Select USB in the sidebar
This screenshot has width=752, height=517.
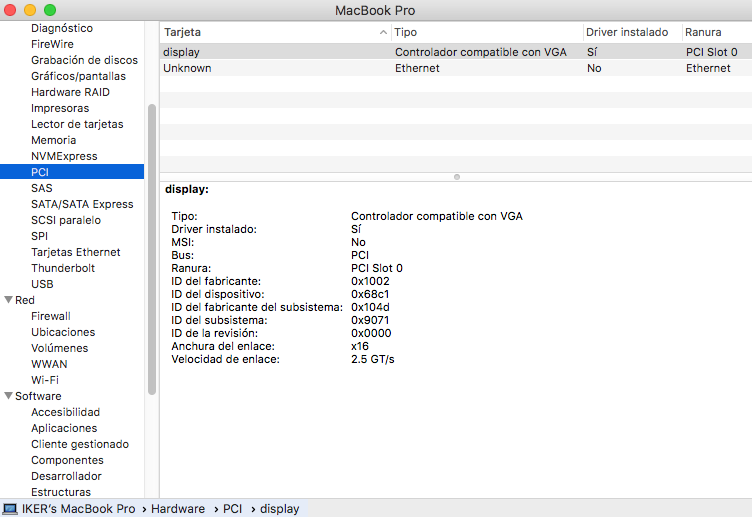click(42, 284)
